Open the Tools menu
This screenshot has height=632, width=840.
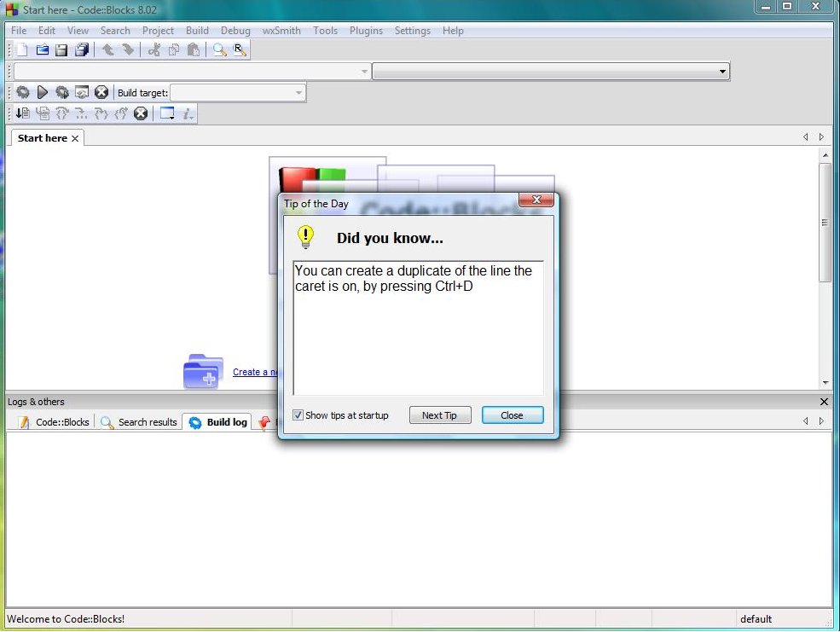pos(326,31)
